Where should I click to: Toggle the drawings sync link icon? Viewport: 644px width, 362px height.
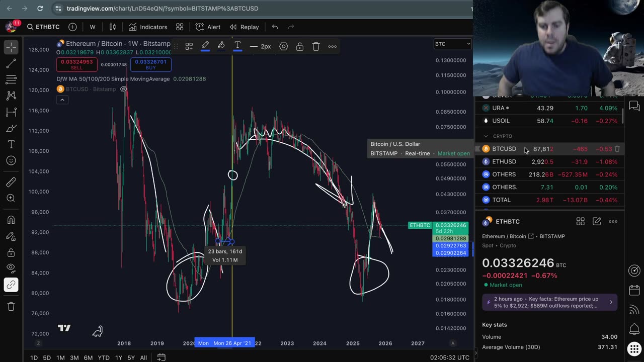coord(11,285)
